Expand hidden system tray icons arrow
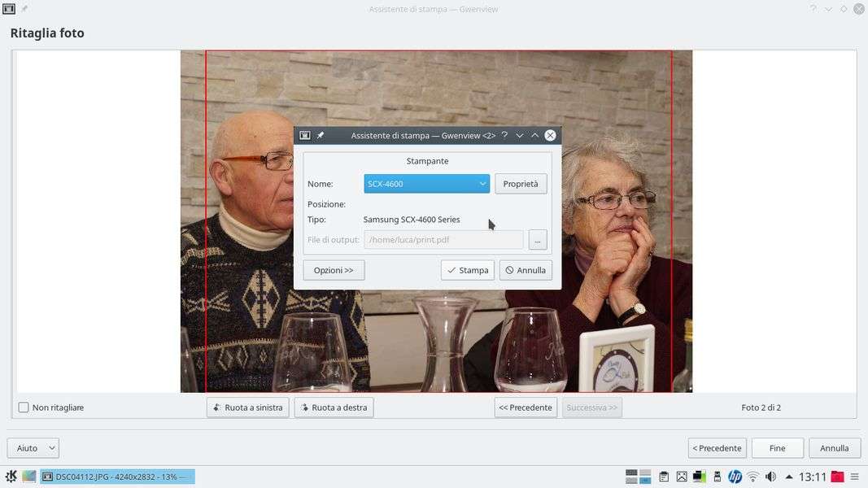Viewport: 868px width, 488px height. [x=789, y=477]
